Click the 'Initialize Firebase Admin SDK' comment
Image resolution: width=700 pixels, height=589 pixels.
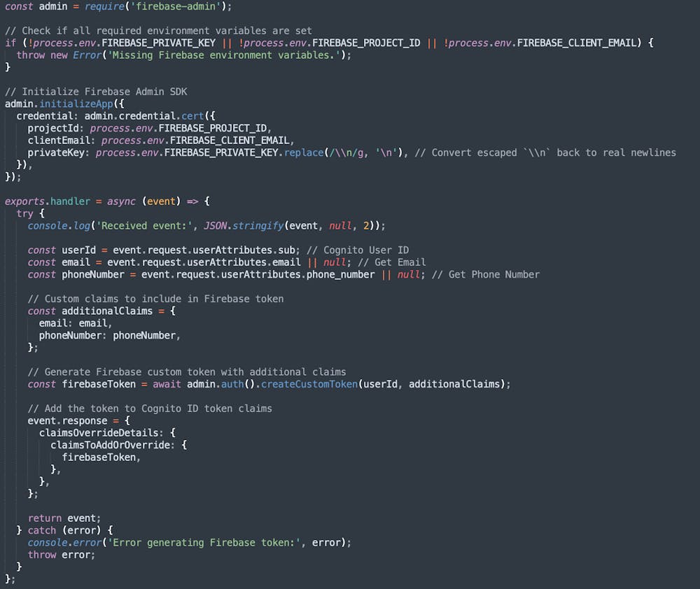point(96,92)
